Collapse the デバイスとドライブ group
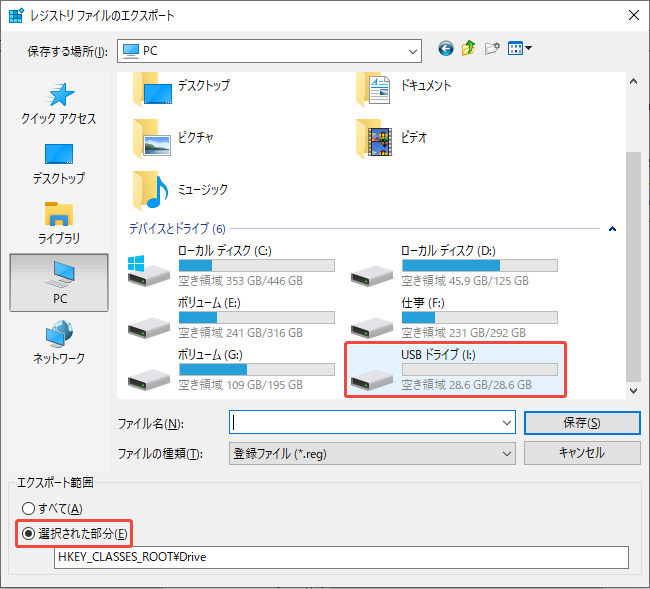Viewport: 650px width, 589px height. (x=612, y=229)
